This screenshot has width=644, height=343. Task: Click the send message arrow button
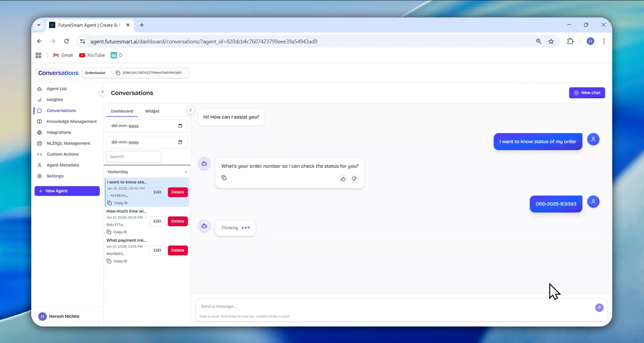coord(599,308)
